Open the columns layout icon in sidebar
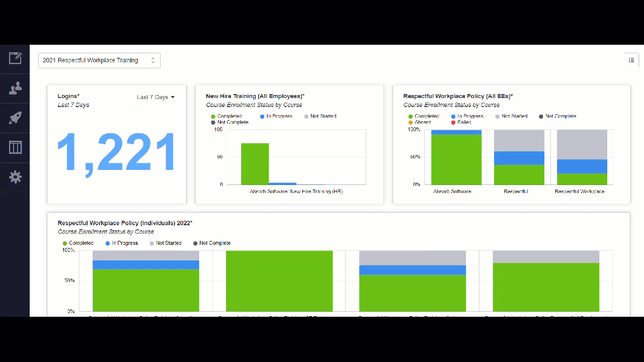Screen dimensions: 644x362 click(x=15, y=147)
